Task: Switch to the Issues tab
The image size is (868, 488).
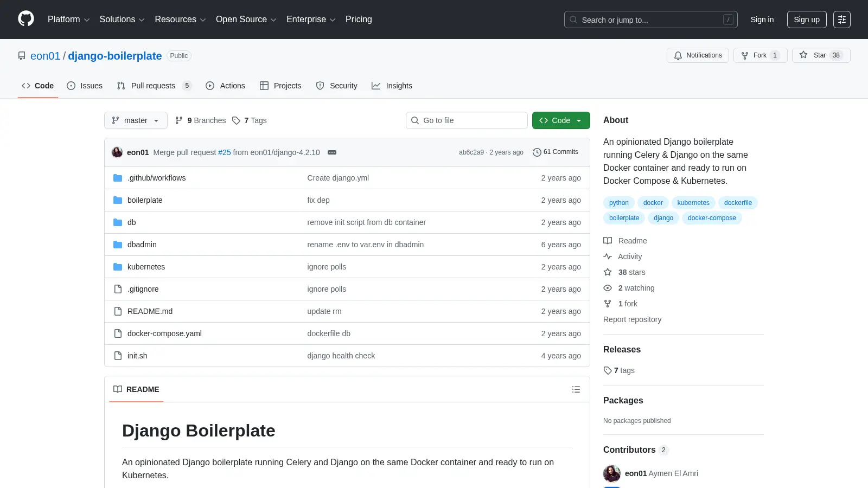Action: pyautogui.click(x=85, y=86)
